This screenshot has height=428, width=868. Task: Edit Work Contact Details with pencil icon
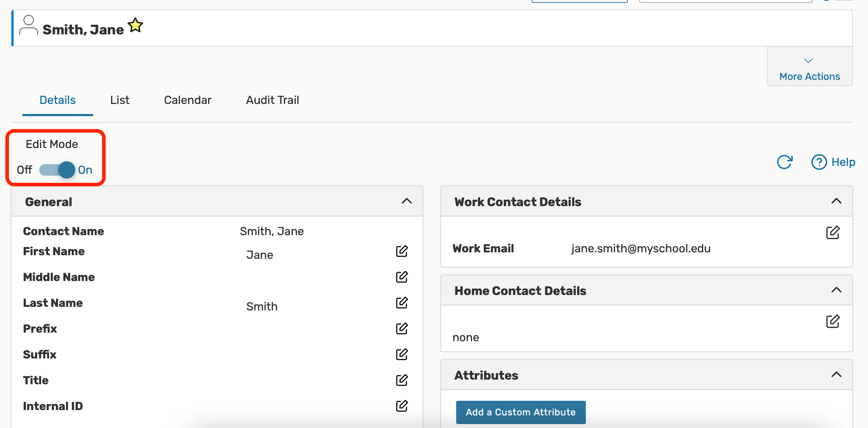click(833, 233)
